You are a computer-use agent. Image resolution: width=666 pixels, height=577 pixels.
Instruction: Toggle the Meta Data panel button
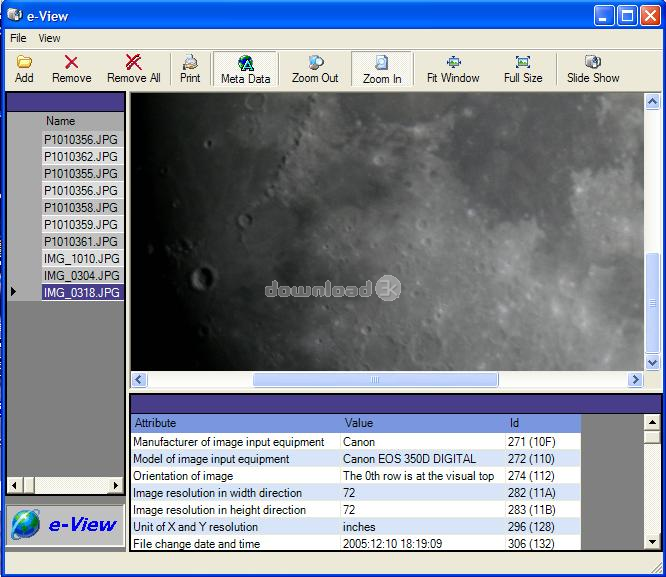(246, 69)
